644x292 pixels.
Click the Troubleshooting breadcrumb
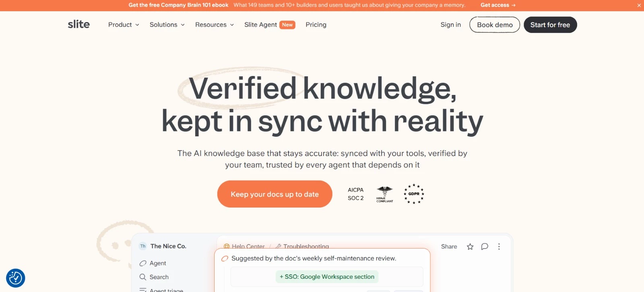click(x=302, y=246)
